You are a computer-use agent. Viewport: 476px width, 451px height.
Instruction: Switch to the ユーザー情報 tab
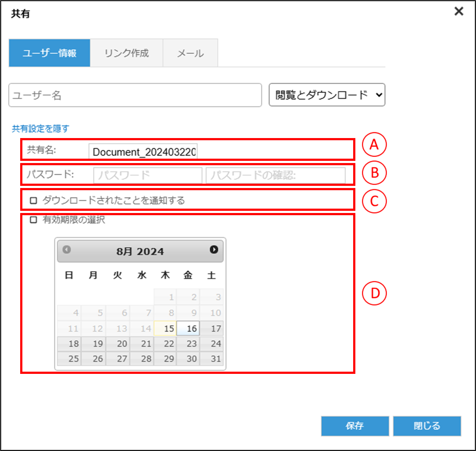tap(50, 53)
